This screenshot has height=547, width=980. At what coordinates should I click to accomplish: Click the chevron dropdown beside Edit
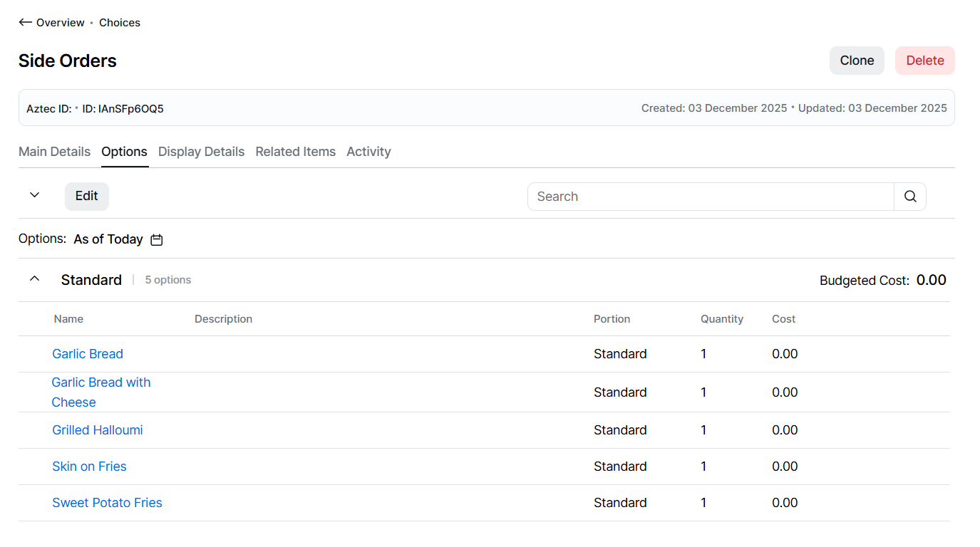click(x=34, y=196)
